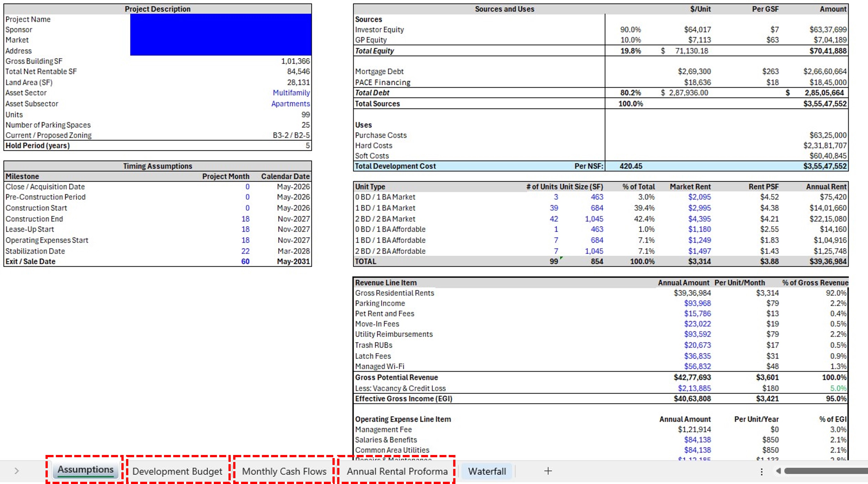Click the Multifamily Asset Sector cell
The height and width of the screenshot is (484, 868).
291,93
